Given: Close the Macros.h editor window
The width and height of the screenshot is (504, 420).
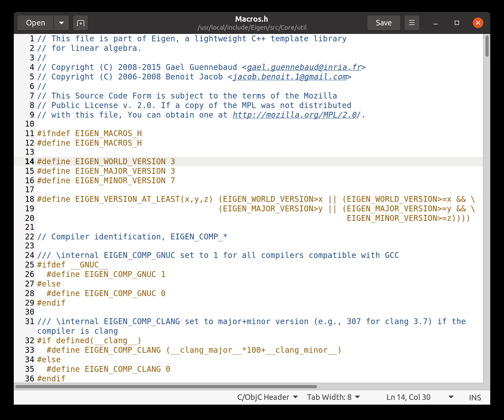Looking at the screenshot, I should (478, 23).
